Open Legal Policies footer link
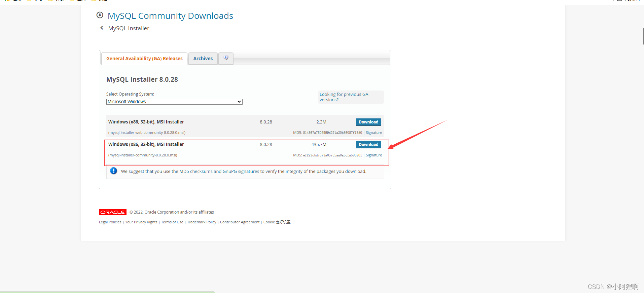Image resolution: width=644 pixels, height=293 pixels. coord(110,222)
